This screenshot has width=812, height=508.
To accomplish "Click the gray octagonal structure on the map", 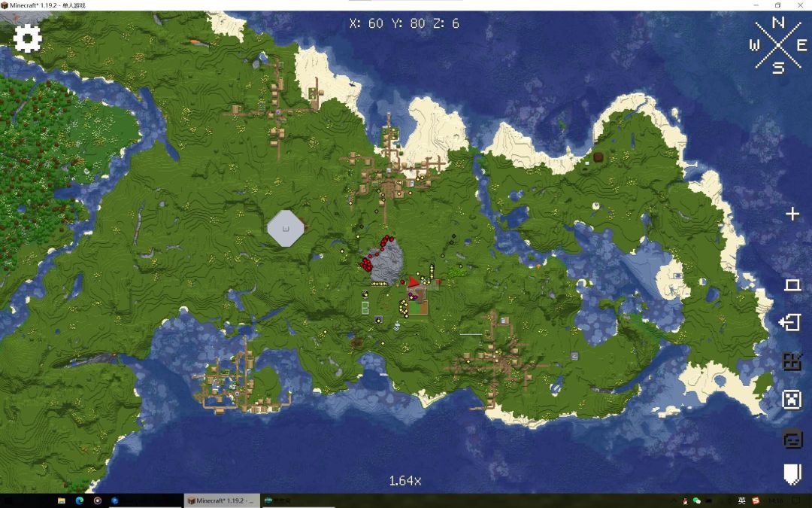I will [x=286, y=228].
